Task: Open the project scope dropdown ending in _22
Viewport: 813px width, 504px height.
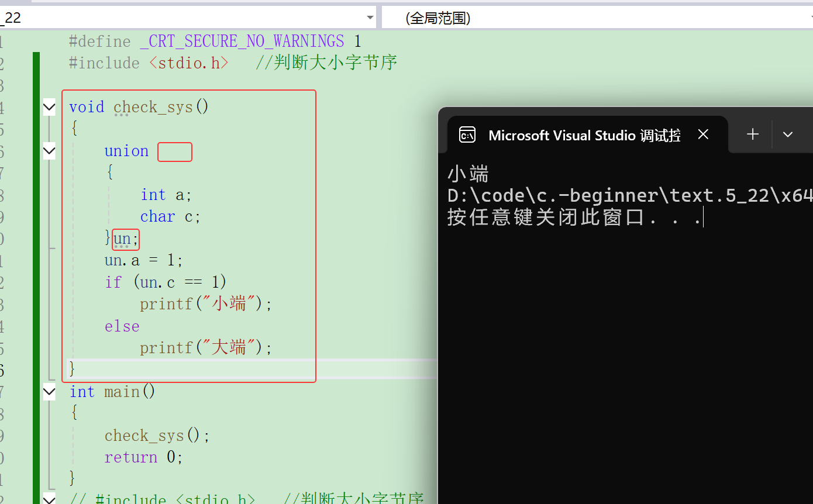Action: coord(187,18)
